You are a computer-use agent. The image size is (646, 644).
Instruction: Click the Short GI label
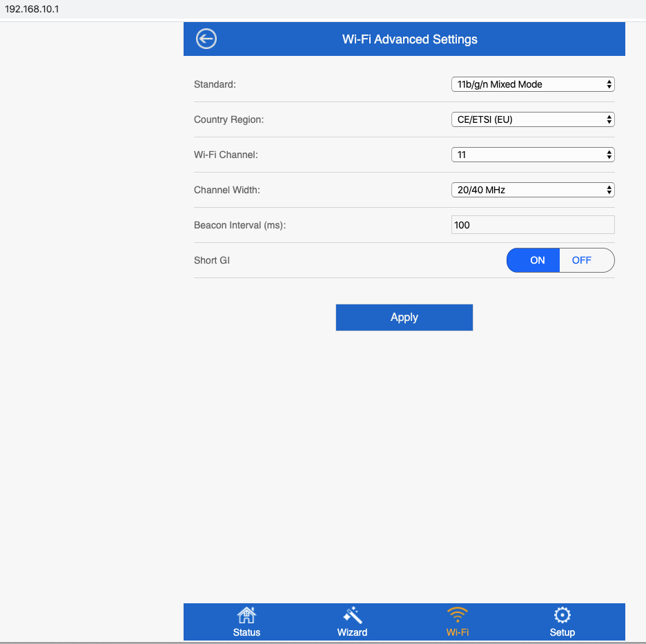[x=212, y=260]
